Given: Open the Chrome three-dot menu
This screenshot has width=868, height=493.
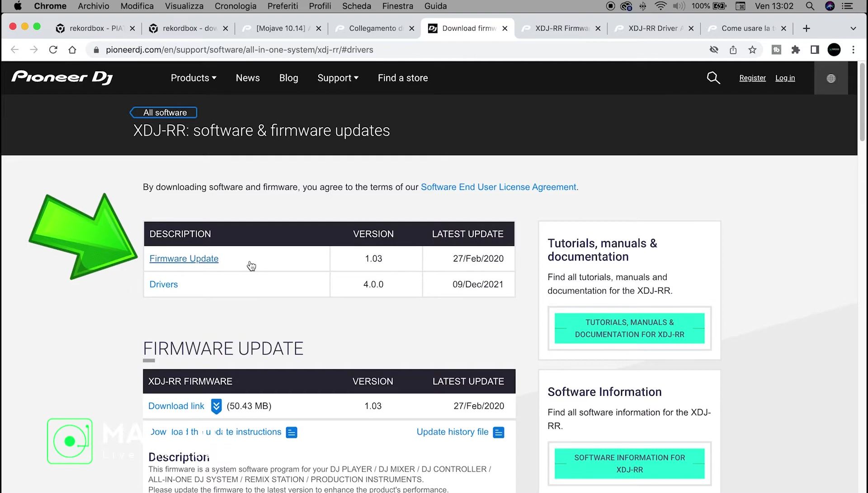Looking at the screenshot, I should pyautogui.click(x=854, y=50).
